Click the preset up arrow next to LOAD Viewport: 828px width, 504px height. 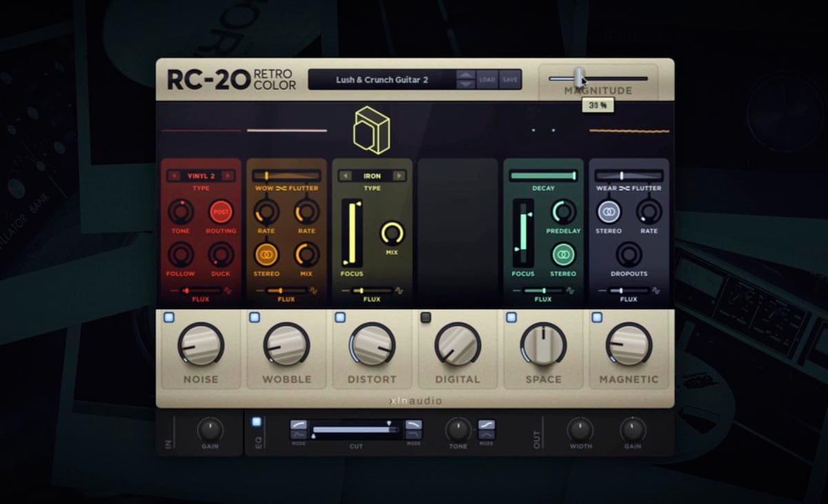click(466, 75)
